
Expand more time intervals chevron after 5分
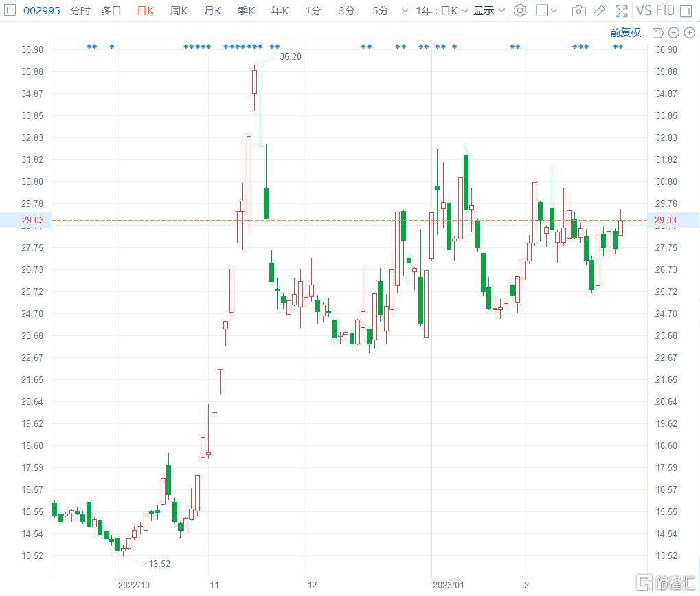click(403, 10)
